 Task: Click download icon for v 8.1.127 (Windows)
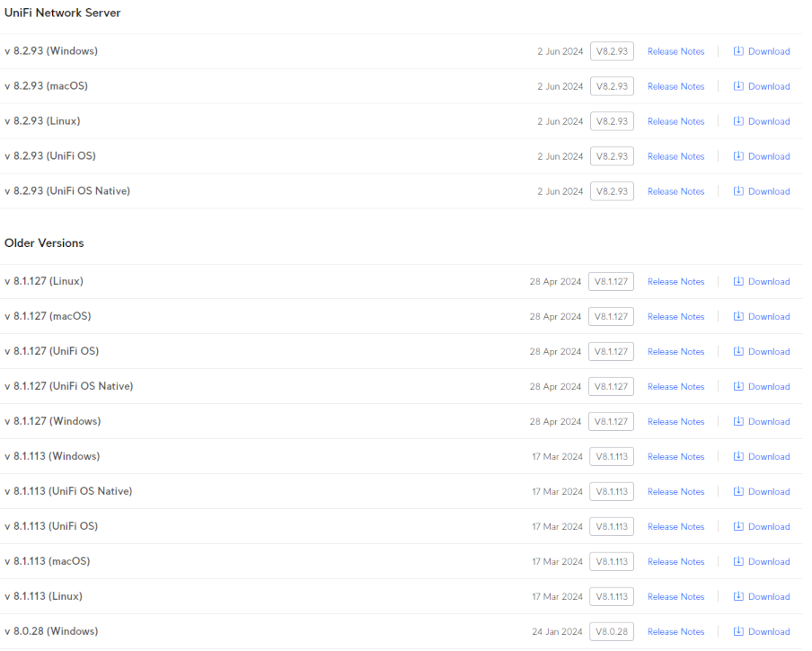pos(738,421)
